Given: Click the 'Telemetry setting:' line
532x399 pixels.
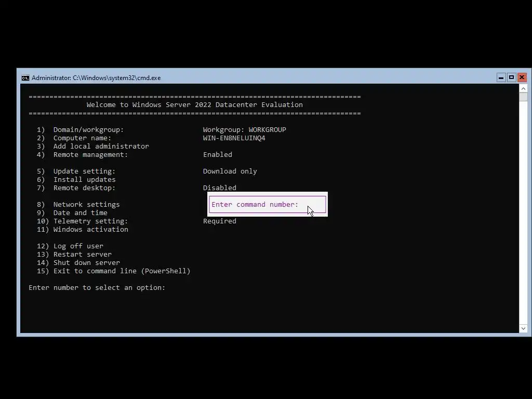Looking at the screenshot, I should pos(90,221).
